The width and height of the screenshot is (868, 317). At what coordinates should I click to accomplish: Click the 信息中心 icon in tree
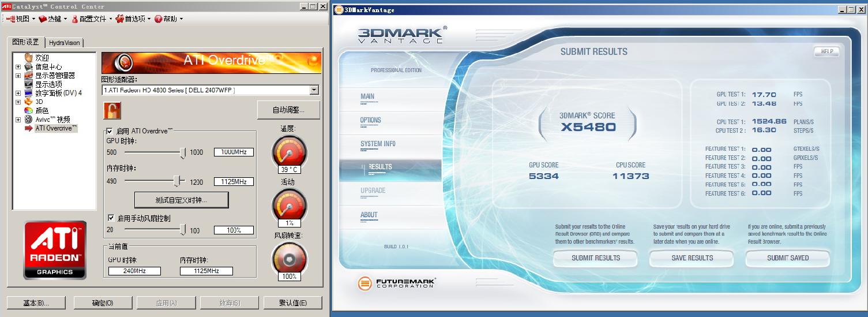(x=28, y=67)
